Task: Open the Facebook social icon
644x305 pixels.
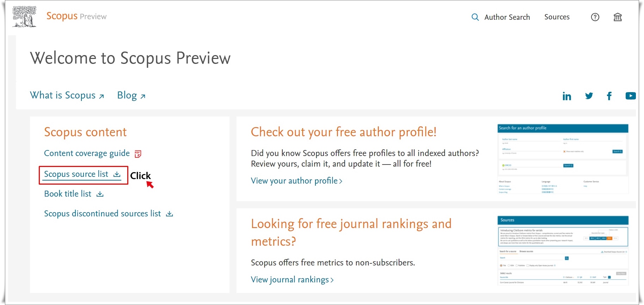Action: pyautogui.click(x=609, y=96)
